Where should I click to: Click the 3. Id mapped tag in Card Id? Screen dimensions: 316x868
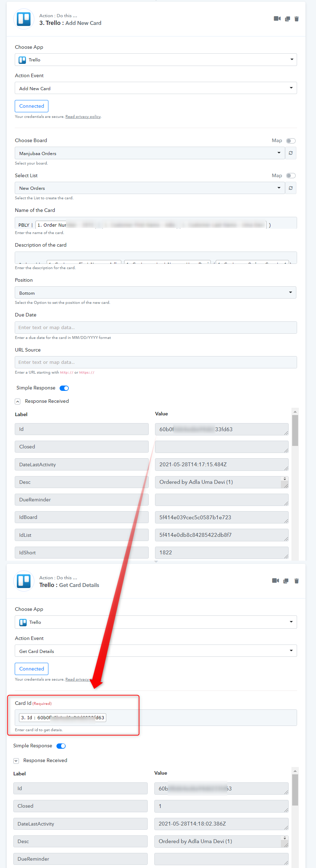pyautogui.click(x=62, y=717)
